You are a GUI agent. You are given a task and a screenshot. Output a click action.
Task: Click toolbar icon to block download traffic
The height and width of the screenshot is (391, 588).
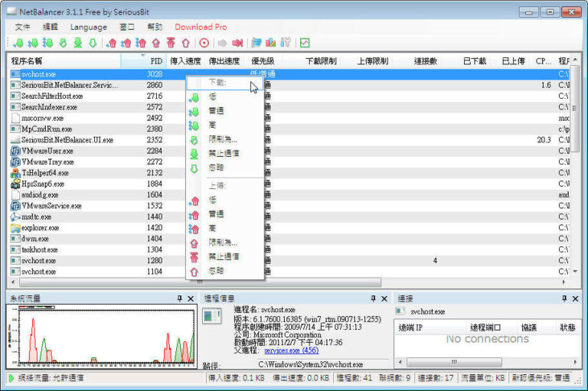click(x=77, y=43)
